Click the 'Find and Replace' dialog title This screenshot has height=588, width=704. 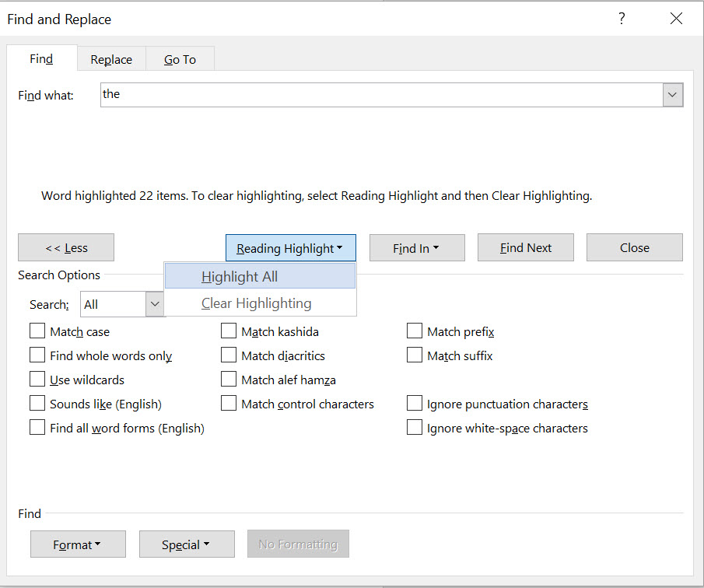(59, 19)
